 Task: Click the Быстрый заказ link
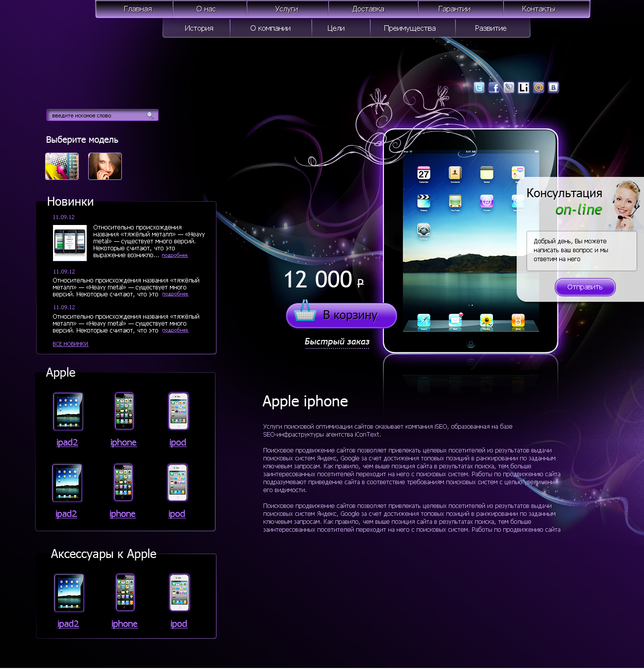tap(337, 341)
